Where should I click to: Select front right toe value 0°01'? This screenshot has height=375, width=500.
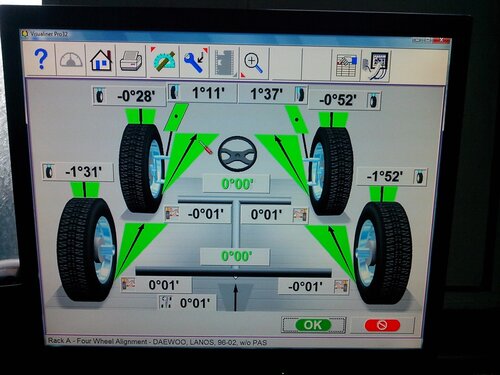[266, 215]
